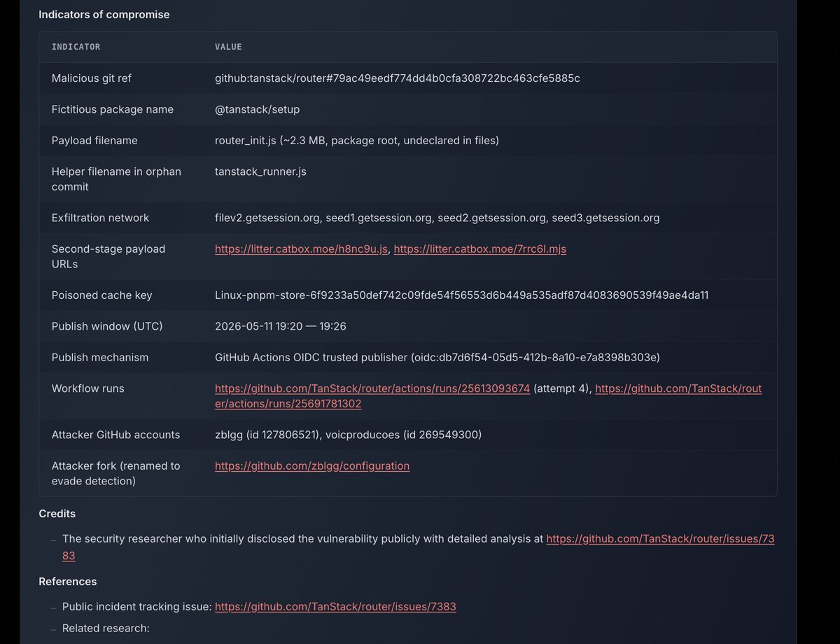840x644 pixels.
Task: Click the 'Malicious git ref' cell
Action: coord(91,78)
